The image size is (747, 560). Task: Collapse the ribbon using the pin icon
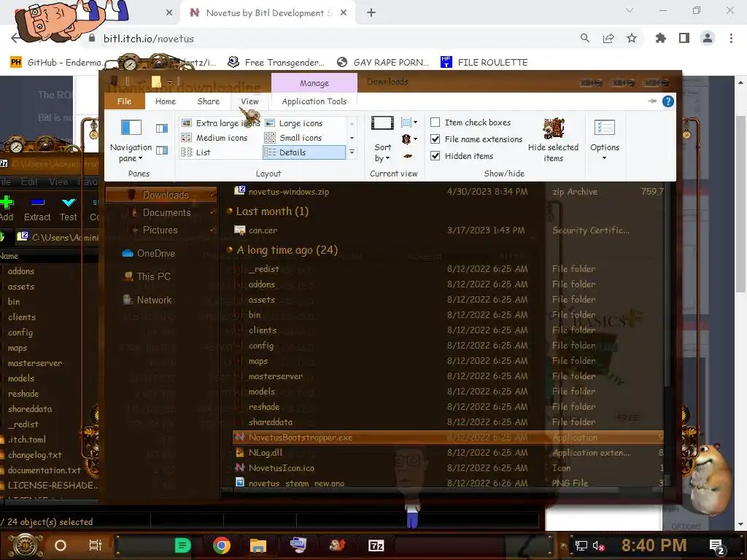point(652,101)
